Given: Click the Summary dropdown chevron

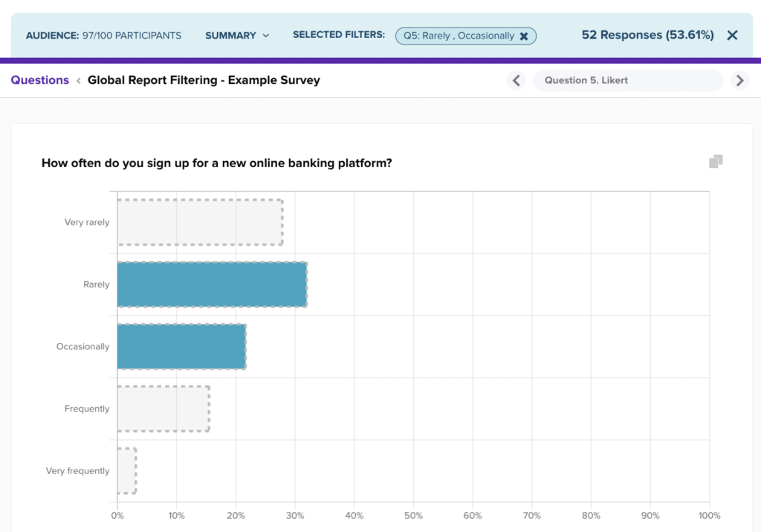Looking at the screenshot, I should 265,36.
